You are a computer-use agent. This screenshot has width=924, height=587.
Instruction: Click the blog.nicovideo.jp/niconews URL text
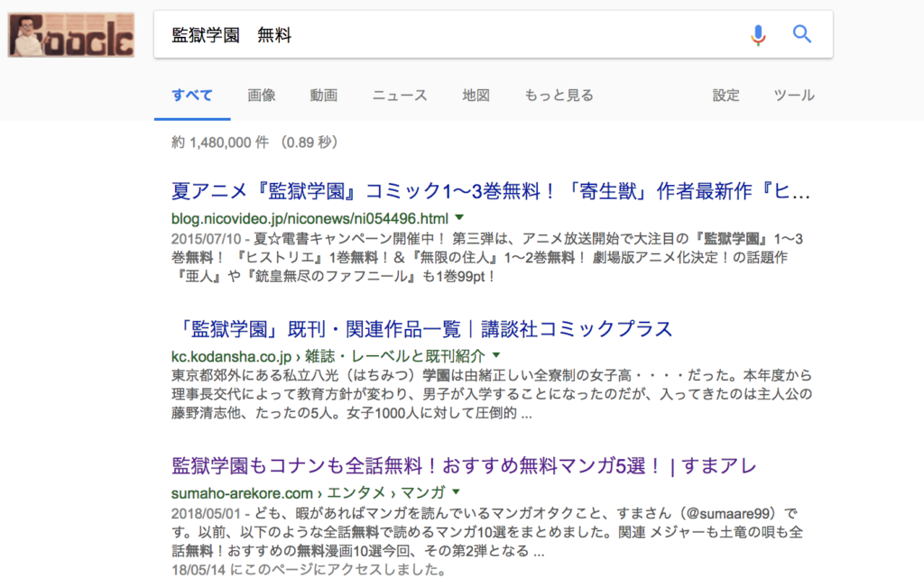[310, 218]
